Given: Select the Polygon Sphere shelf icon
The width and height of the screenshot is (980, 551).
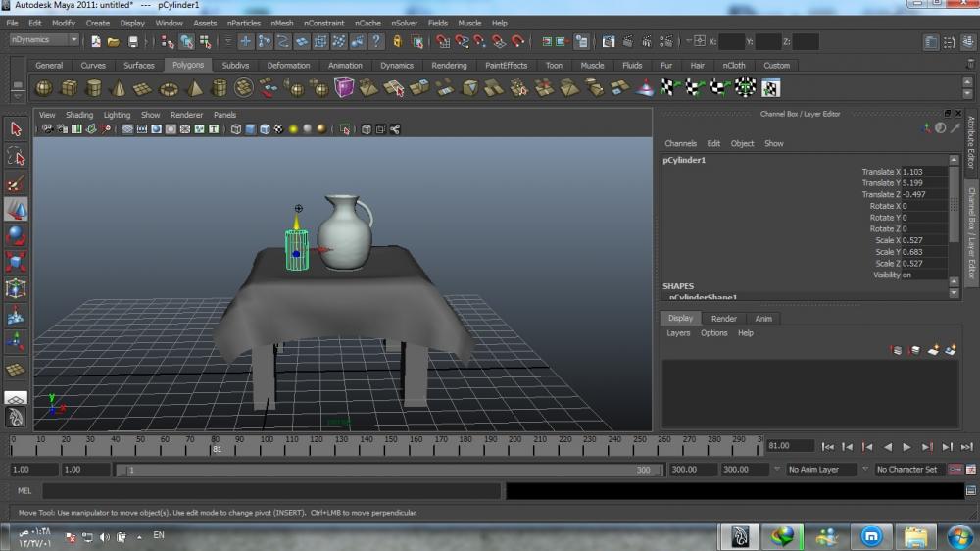Looking at the screenshot, I should [44, 88].
